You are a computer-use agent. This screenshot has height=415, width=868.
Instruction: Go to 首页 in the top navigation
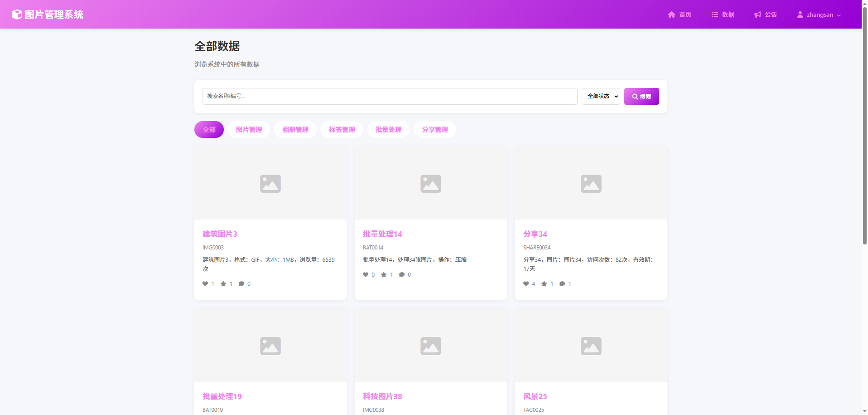point(680,15)
